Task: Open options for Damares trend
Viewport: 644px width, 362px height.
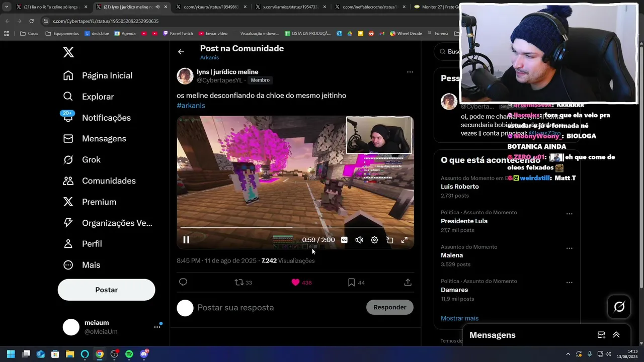Action: coord(570,283)
